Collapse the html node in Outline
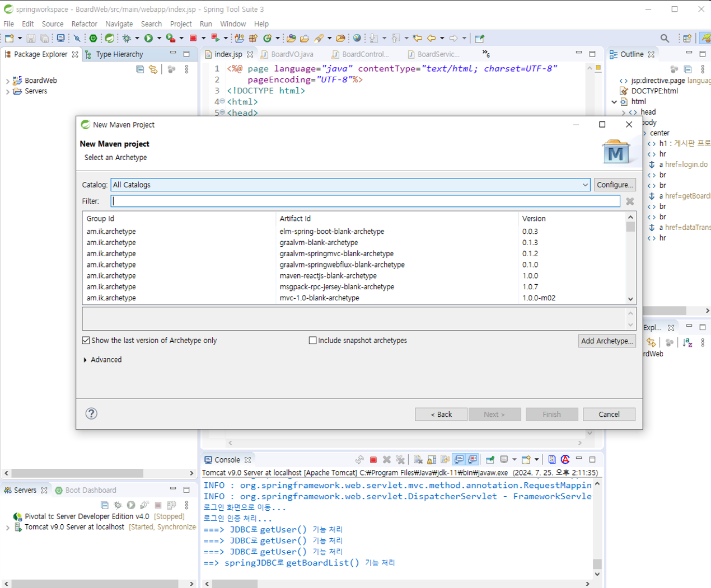 click(614, 102)
